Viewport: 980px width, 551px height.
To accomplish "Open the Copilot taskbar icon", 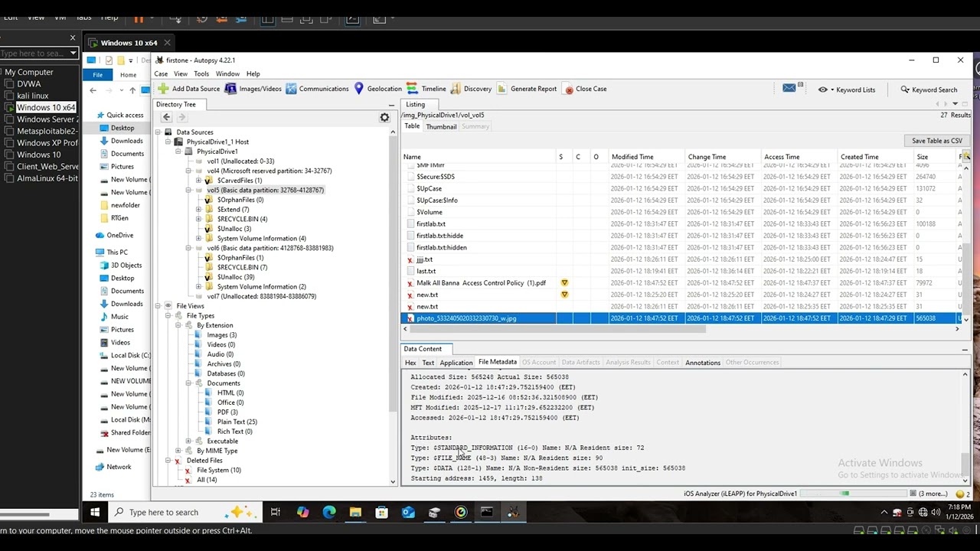I will pos(303,512).
